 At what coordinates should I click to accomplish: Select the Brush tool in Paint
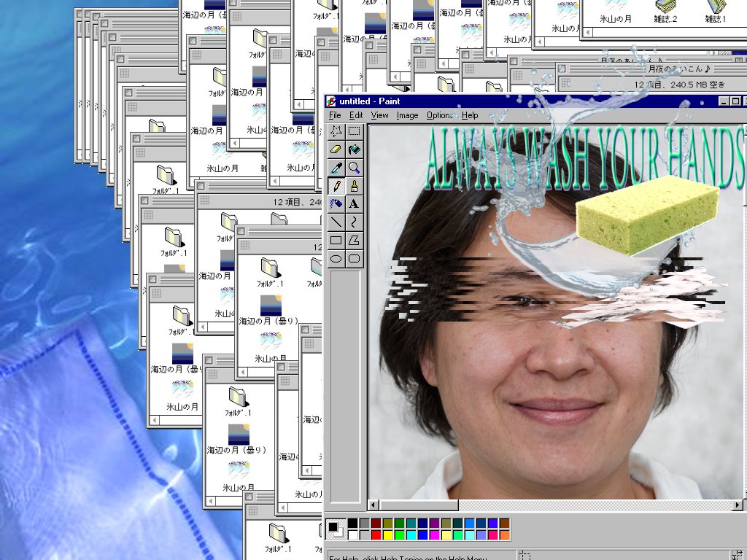coord(354,186)
